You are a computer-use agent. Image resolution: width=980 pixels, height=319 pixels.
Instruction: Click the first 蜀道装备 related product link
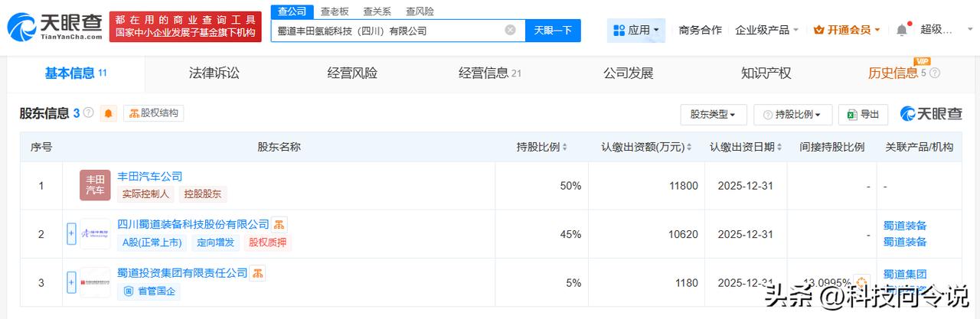pyautogui.click(x=905, y=226)
